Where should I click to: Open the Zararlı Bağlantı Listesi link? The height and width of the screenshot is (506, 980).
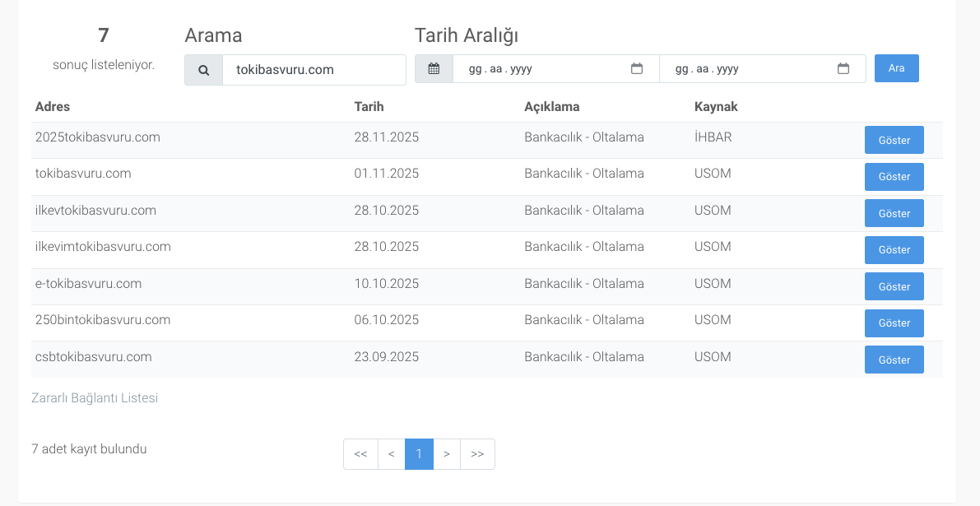tap(95, 398)
